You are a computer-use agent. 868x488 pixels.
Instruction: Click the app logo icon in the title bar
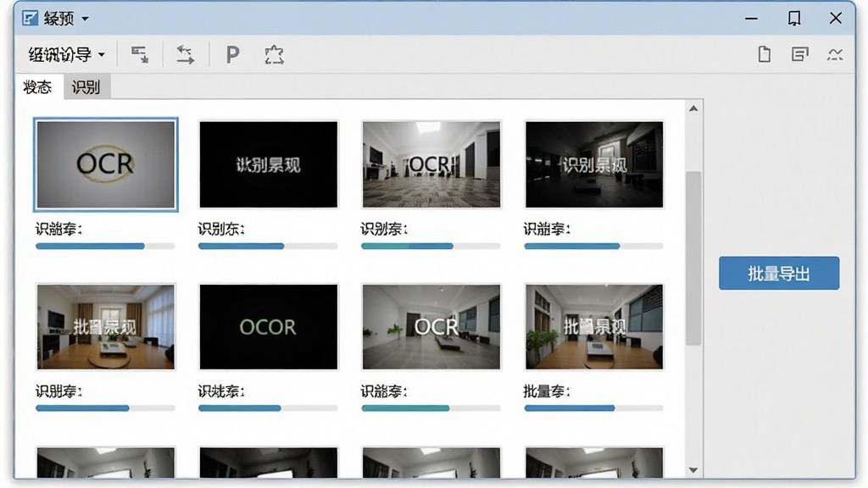(30, 19)
